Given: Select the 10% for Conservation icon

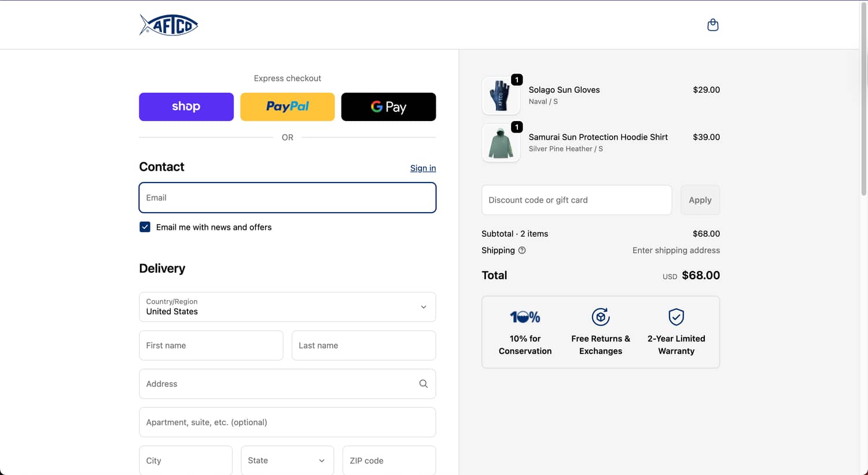Looking at the screenshot, I should 525,316.
